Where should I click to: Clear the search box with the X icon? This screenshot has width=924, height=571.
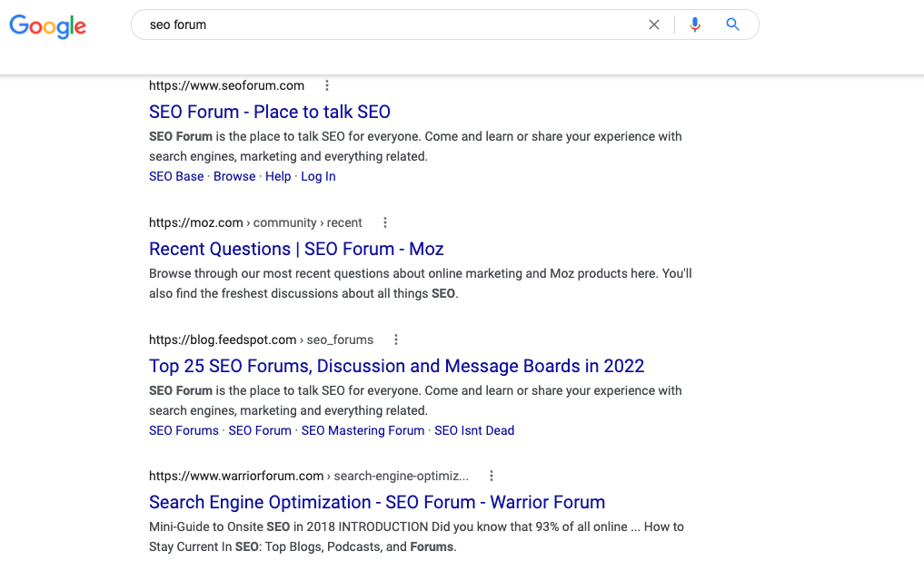(654, 25)
